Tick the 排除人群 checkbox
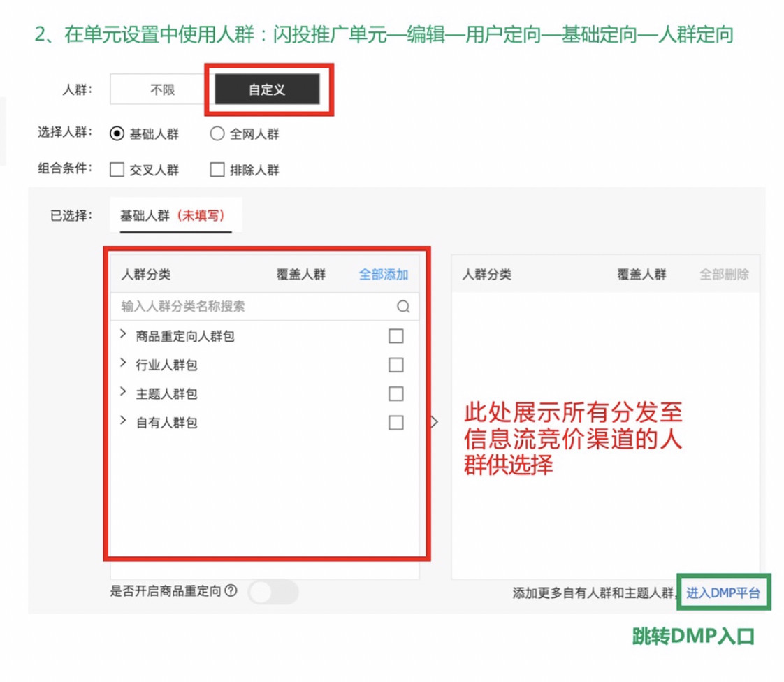 (x=217, y=169)
